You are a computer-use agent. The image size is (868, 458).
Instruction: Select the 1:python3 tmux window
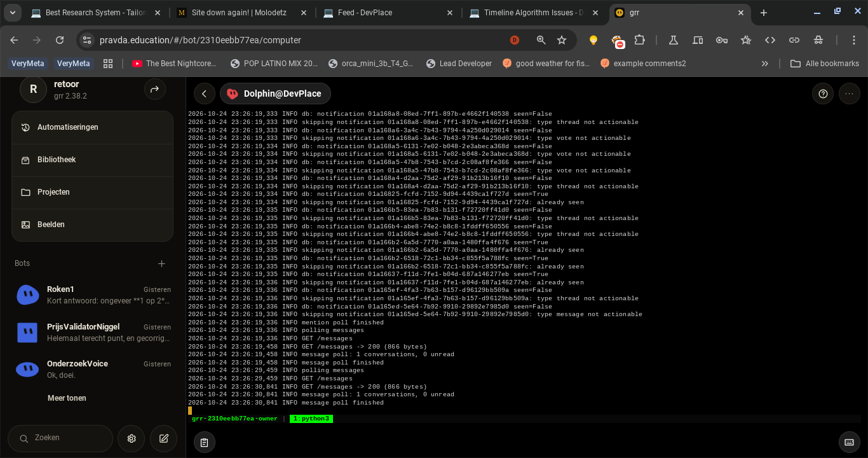pyautogui.click(x=311, y=419)
